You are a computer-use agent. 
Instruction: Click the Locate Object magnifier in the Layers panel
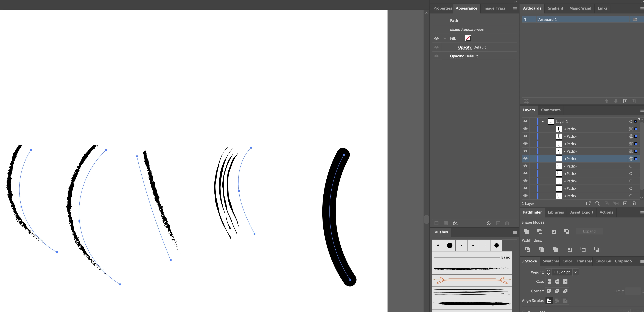point(598,203)
